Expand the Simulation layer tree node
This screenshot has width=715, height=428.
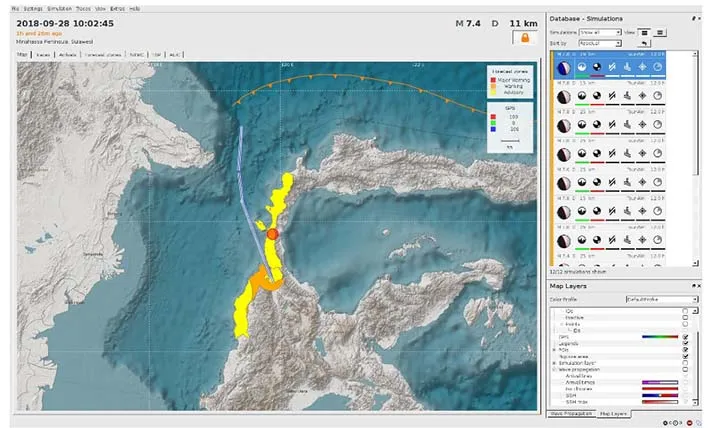tap(554, 363)
